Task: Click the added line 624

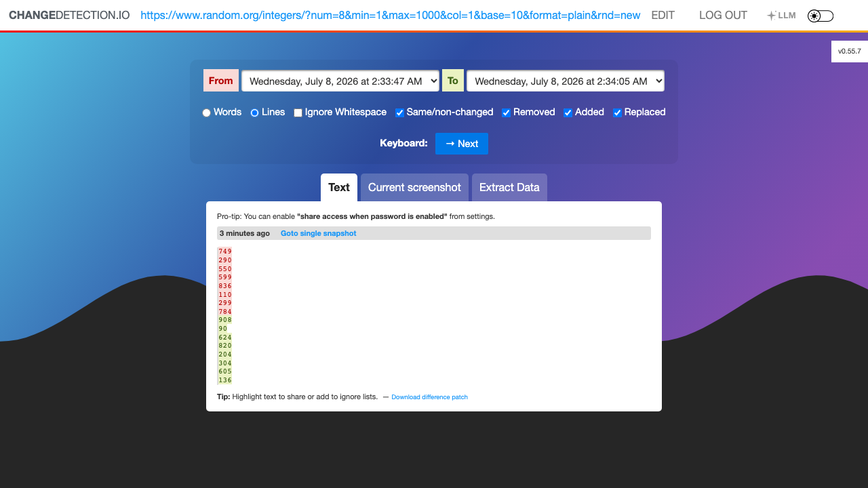Action: click(x=225, y=338)
